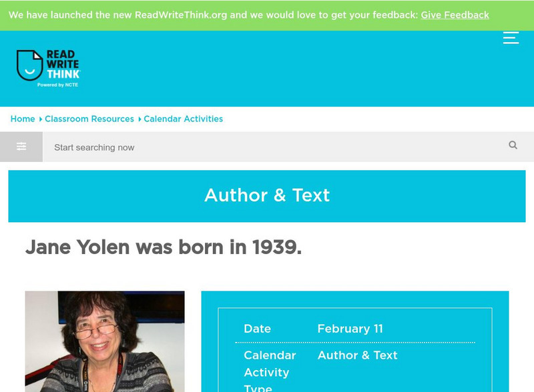This screenshot has width=534, height=392.
Task: Click the green launch announcement text
Action: [x=213, y=15]
